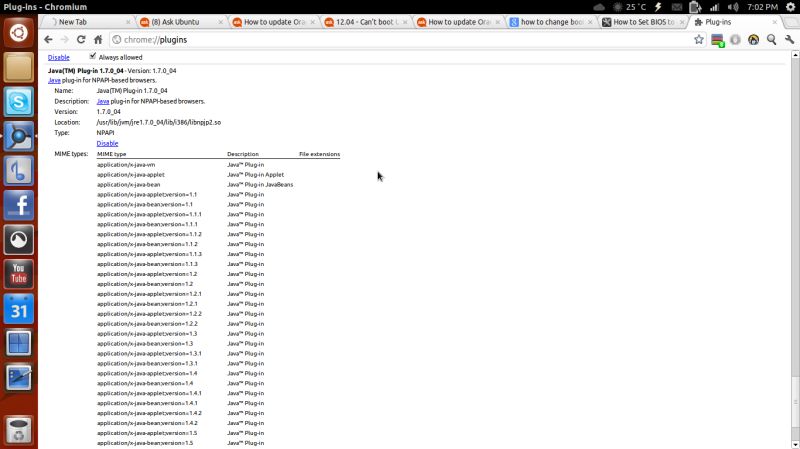This screenshot has height=449, width=800.
Task: Click the Java(TM) Plug-in 1.7.0_04 heading
Action: click(86, 71)
